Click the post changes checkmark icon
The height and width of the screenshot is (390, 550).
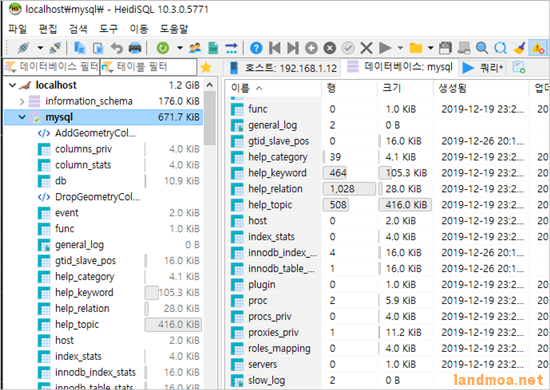[x=348, y=48]
